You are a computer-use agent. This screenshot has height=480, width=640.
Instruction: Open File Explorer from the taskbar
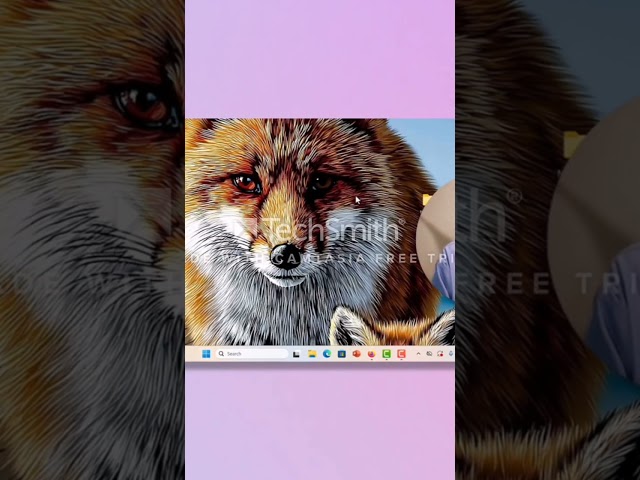pyautogui.click(x=312, y=354)
